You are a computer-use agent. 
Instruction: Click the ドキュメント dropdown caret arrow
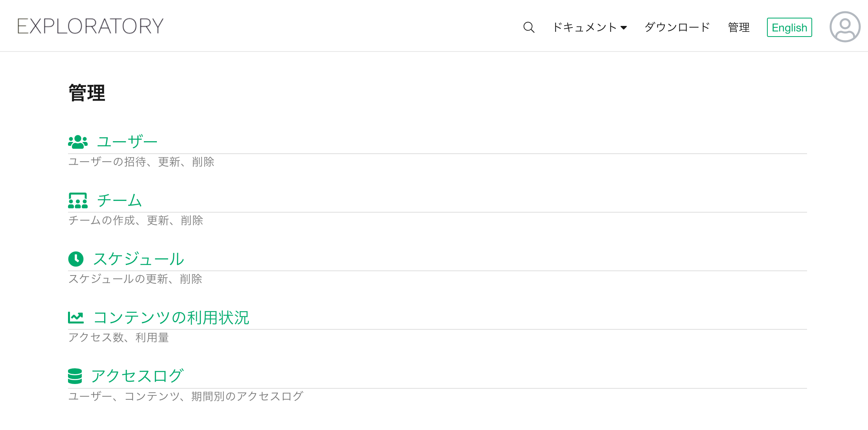coord(623,28)
